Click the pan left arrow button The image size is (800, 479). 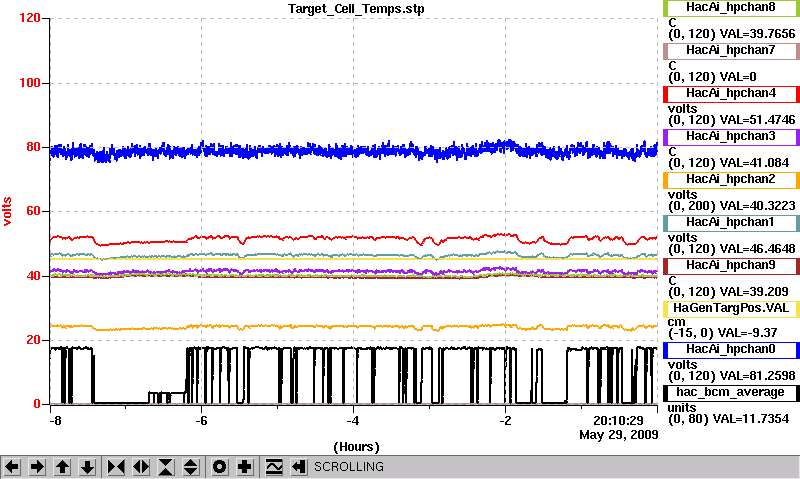coord(12,467)
